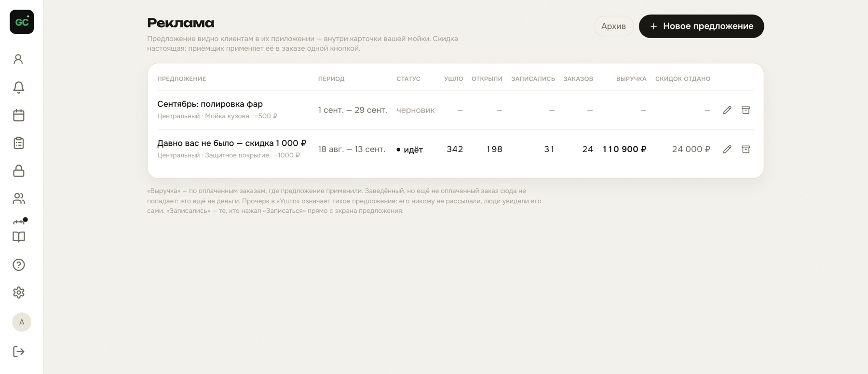Click the «Записались» column header

pos(533,79)
